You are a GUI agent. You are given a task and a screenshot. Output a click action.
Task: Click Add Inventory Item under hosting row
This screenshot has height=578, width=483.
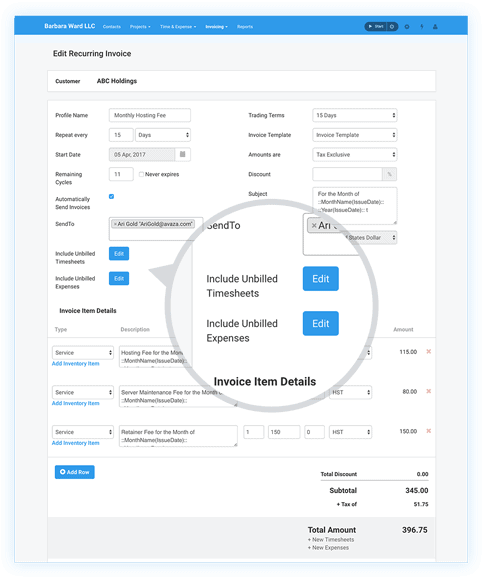point(76,363)
